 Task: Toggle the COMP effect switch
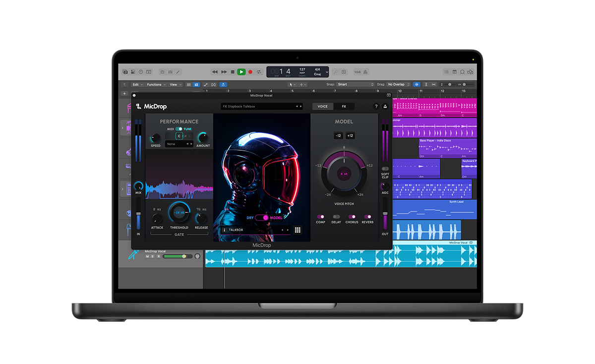click(321, 217)
